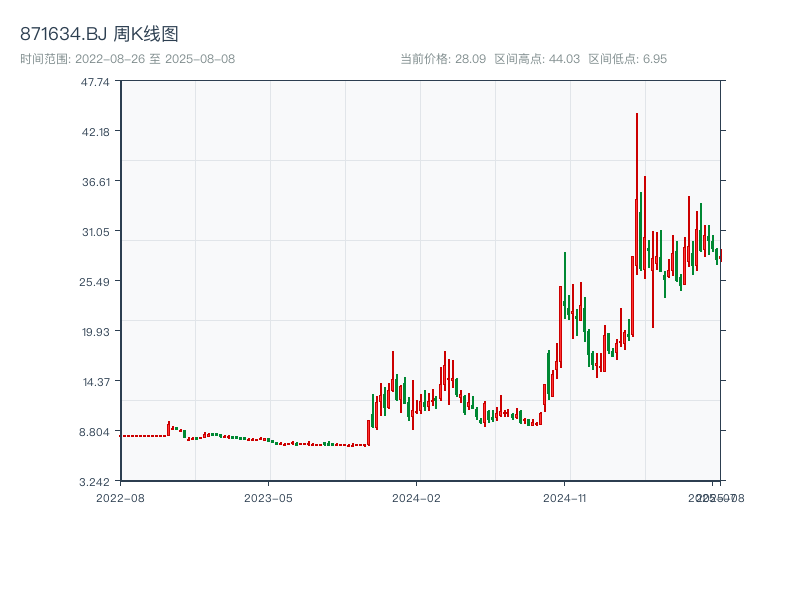Click y-axis label 3.242
The height and width of the screenshot is (600, 800).
(x=94, y=482)
